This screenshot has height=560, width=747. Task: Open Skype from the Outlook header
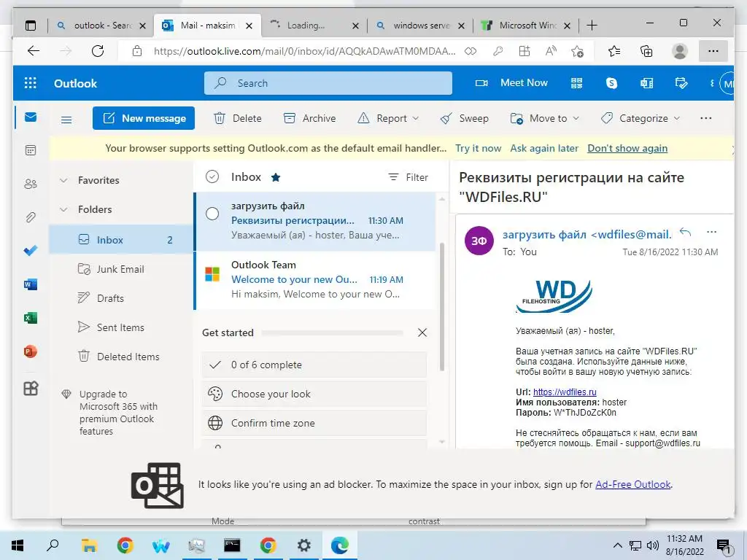pyautogui.click(x=611, y=83)
